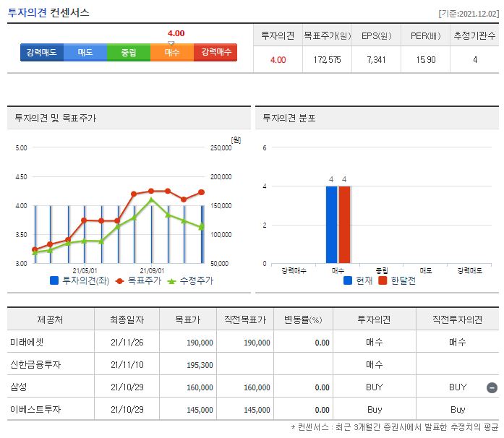This screenshot has width=504, height=438.
Task: Click the blue 현재 legend square
Action: coord(348,280)
